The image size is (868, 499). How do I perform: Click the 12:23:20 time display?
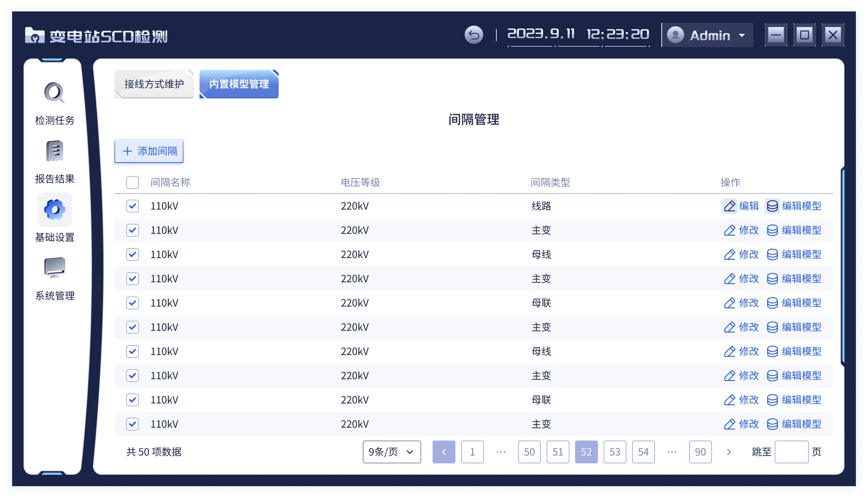pos(618,34)
